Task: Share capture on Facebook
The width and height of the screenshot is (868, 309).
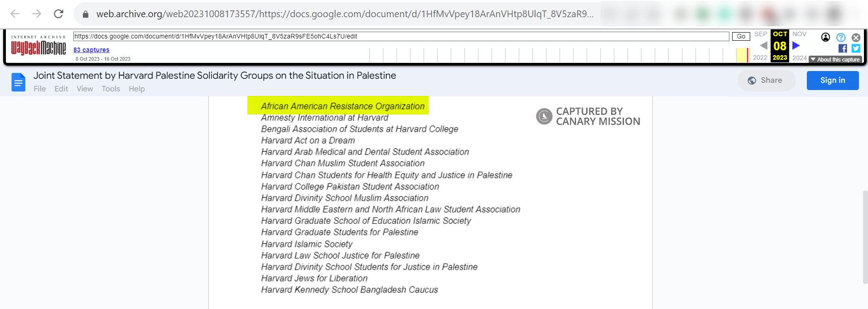Action: coord(843,48)
